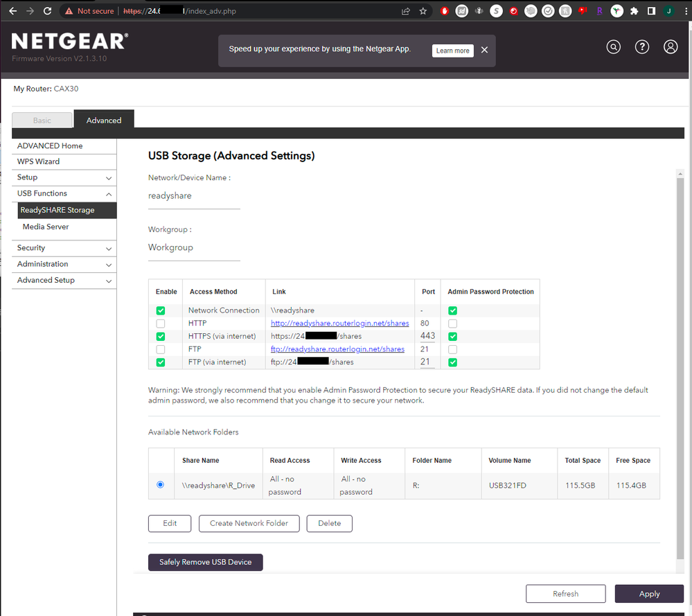
Task: Expand the Advanced Setup section
Action: [x=64, y=281]
